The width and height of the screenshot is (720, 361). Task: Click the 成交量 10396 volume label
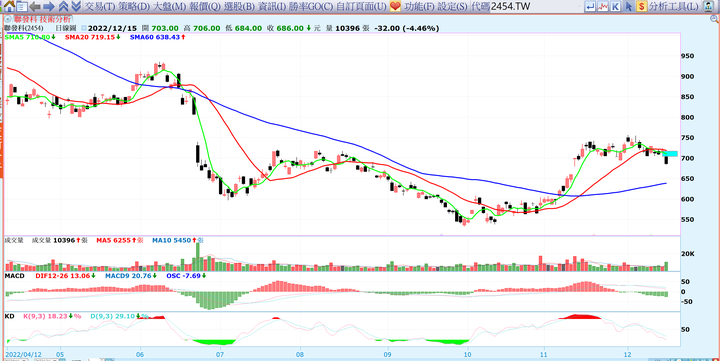pyautogui.click(x=60, y=240)
